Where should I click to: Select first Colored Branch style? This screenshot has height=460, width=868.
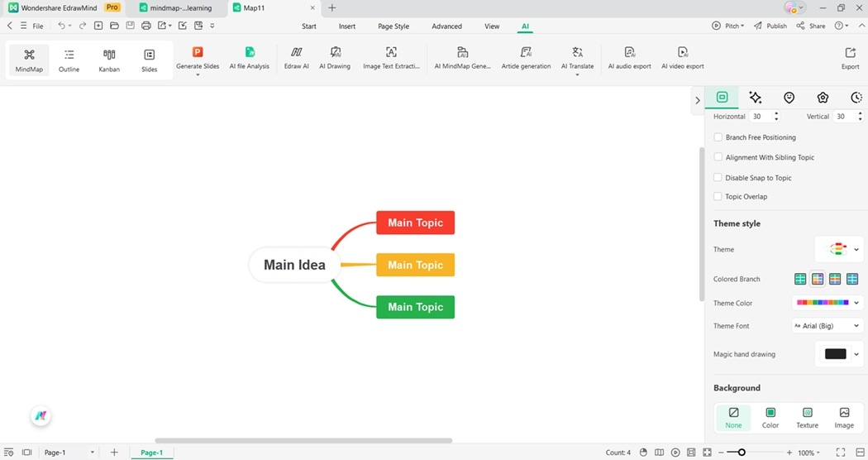(800, 279)
